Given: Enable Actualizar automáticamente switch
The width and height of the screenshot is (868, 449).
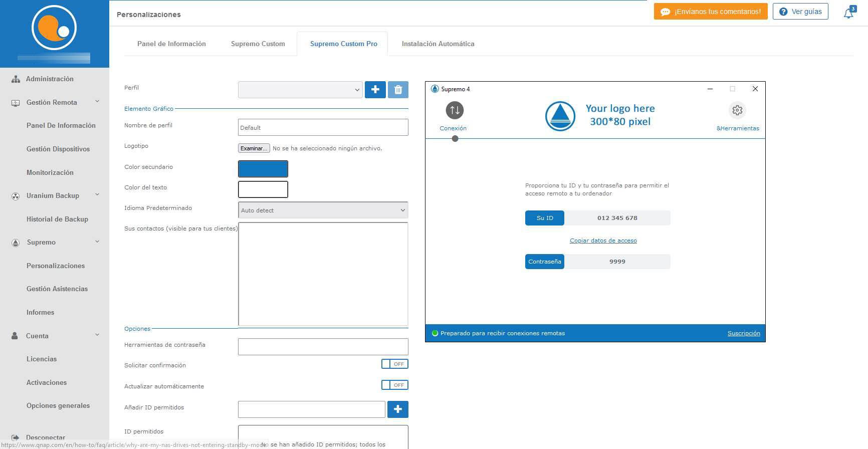Looking at the screenshot, I should (394, 385).
